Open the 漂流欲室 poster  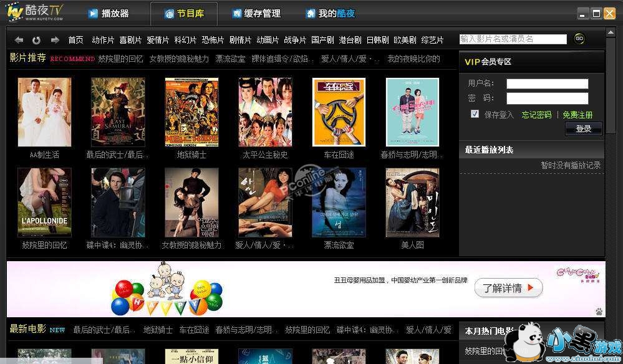point(339,203)
